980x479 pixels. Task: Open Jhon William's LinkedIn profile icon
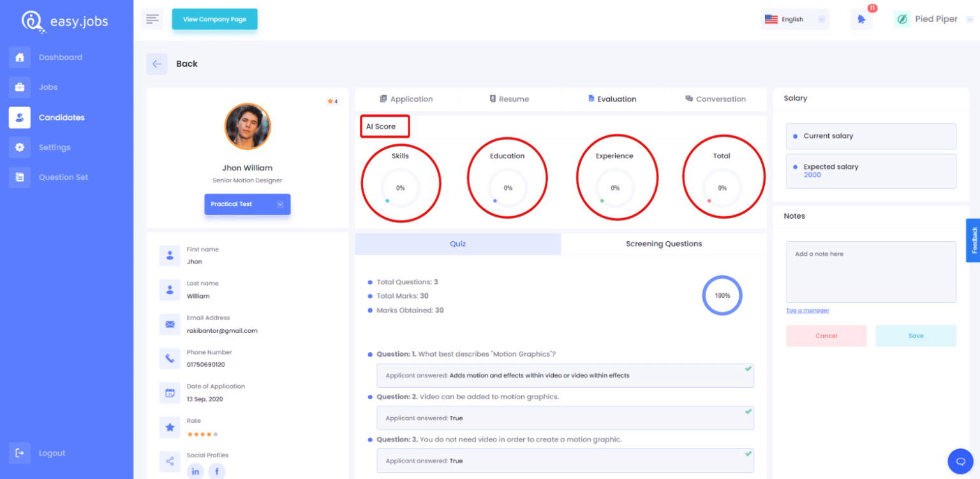click(x=196, y=471)
